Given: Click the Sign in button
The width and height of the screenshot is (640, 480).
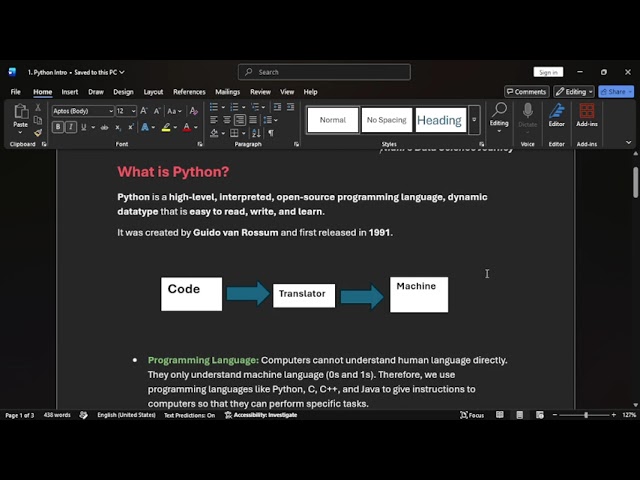Looking at the screenshot, I should pos(548,72).
